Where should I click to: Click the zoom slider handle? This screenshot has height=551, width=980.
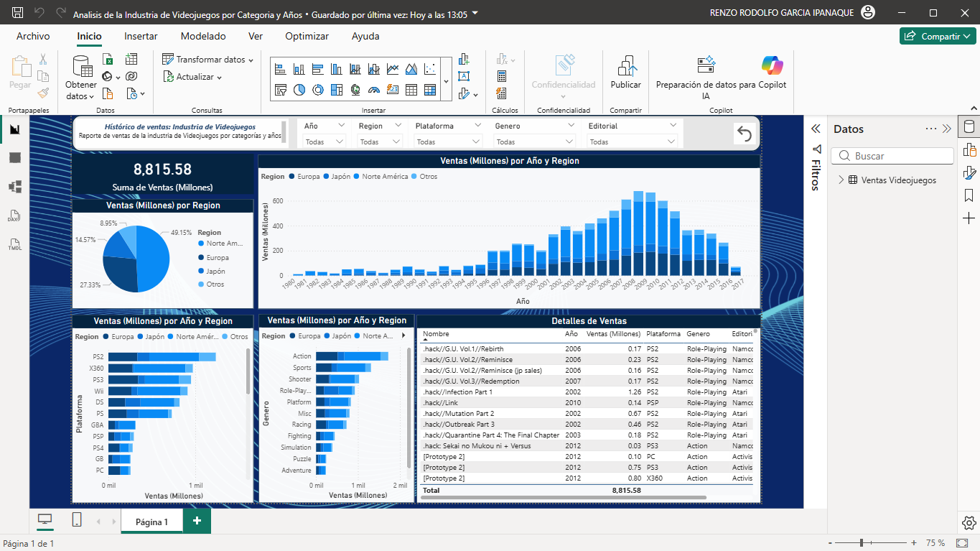tap(862, 543)
